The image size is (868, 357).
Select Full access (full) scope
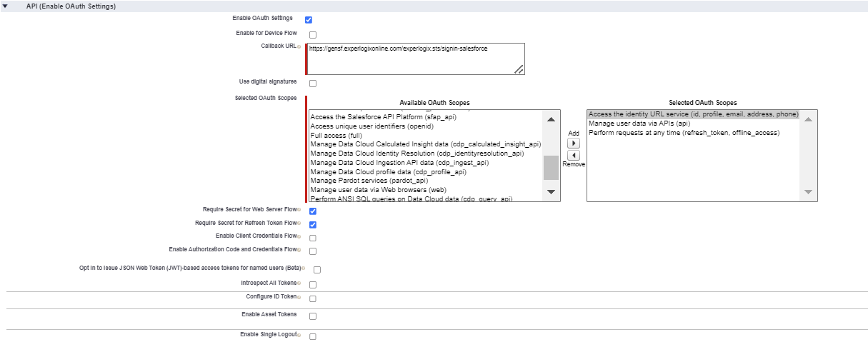pyautogui.click(x=426, y=135)
